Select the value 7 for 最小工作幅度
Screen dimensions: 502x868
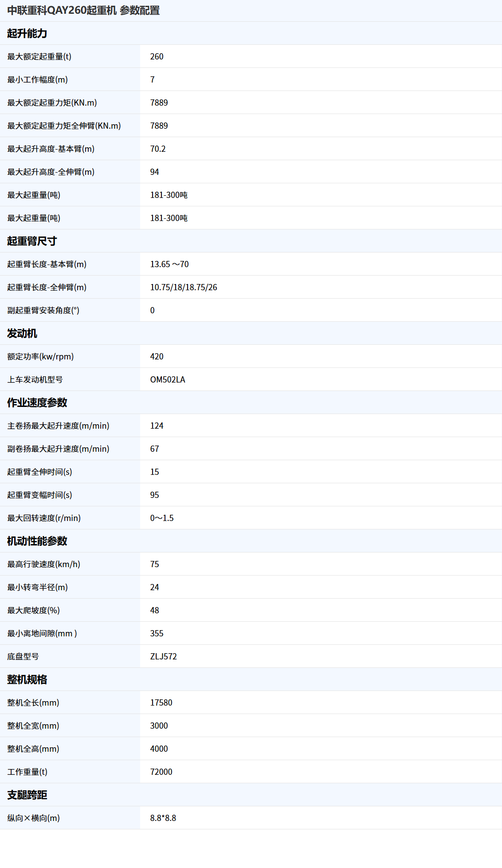(x=153, y=79)
